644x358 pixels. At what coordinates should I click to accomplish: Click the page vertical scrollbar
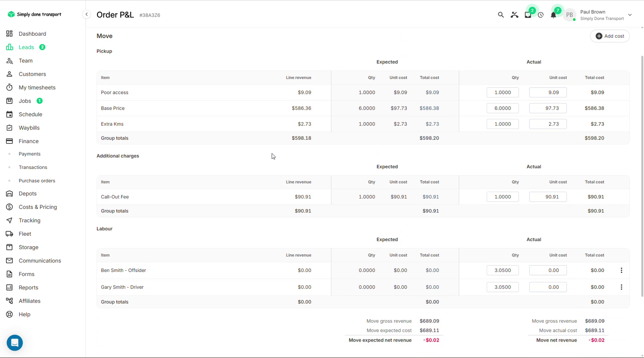(x=642, y=176)
